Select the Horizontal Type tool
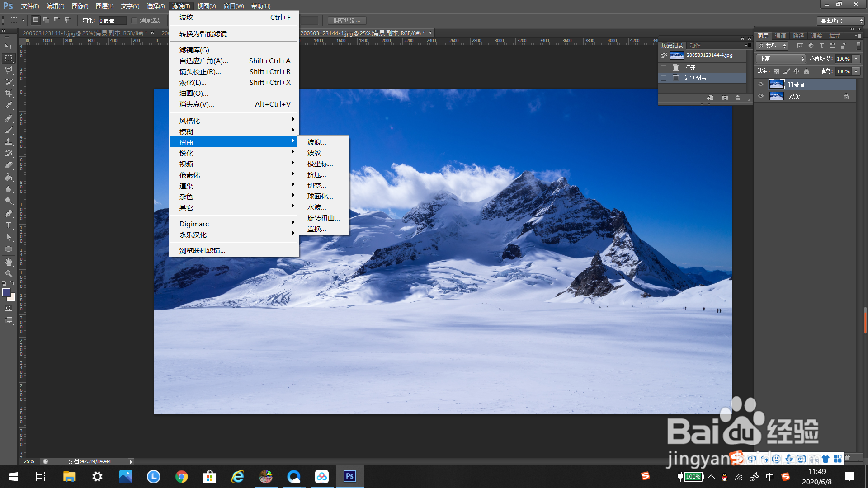This screenshot has height=488, width=868. pyautogui.click(x=9, y=225)
